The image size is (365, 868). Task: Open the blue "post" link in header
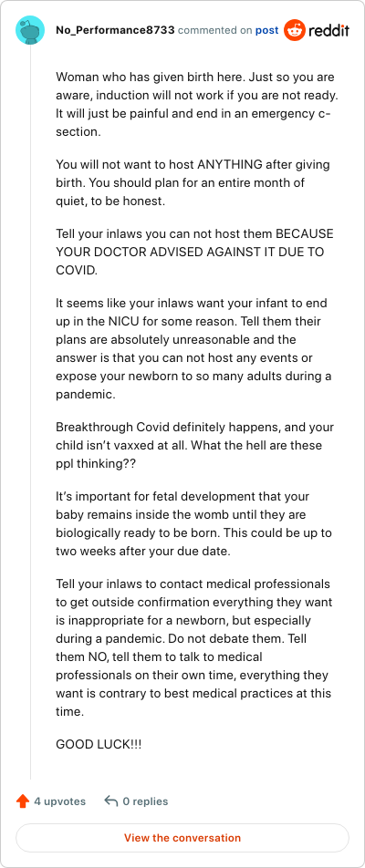(267, 30)
